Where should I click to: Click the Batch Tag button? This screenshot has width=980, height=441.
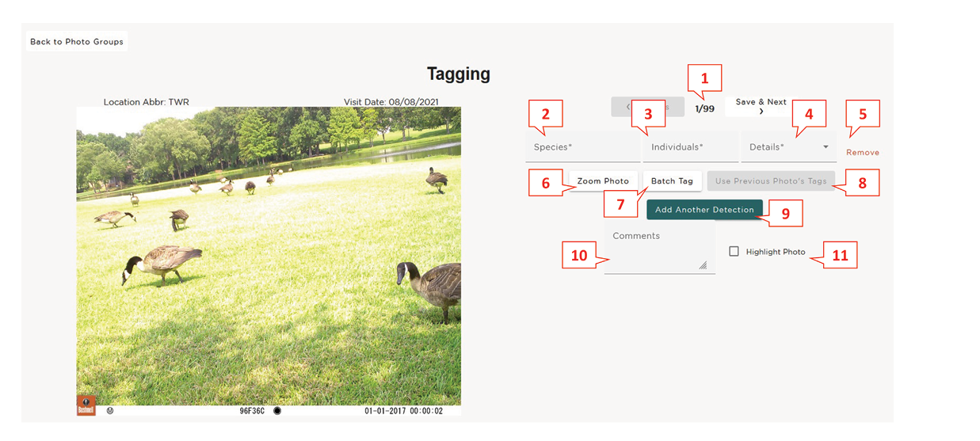pos(672,181)
